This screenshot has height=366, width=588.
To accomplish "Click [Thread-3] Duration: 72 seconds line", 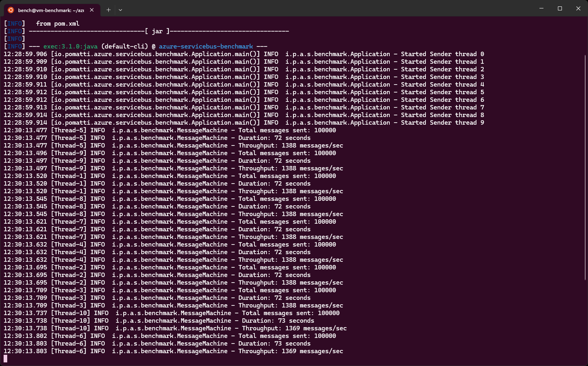I will pyautogui.click(x=157, y=298).
